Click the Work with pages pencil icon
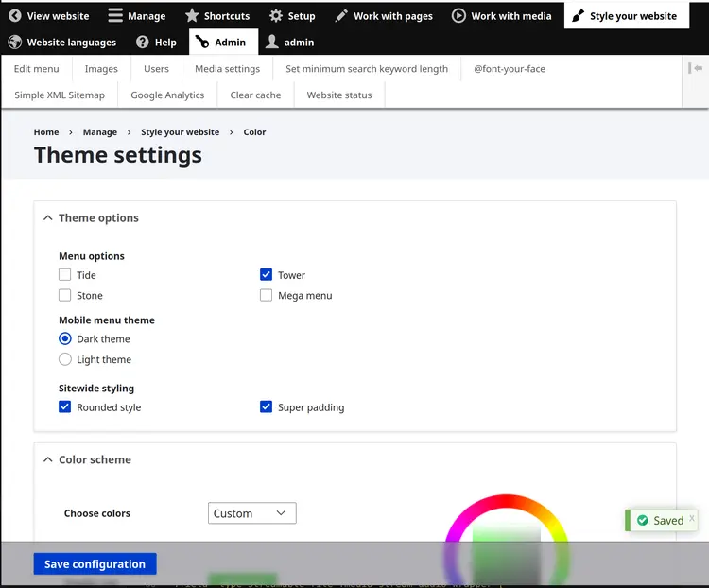The width and height of the screenshot is (709, 588). tap(341, 16)
